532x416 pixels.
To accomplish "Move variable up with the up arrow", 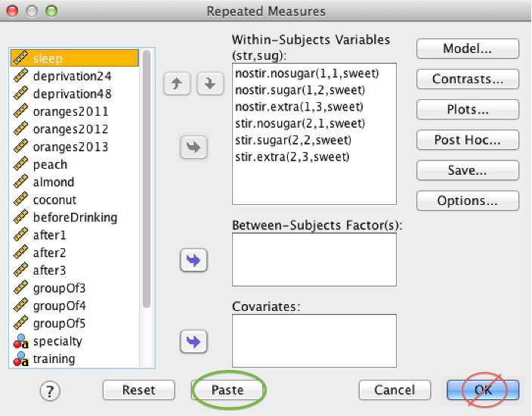I will coord(176,83).
